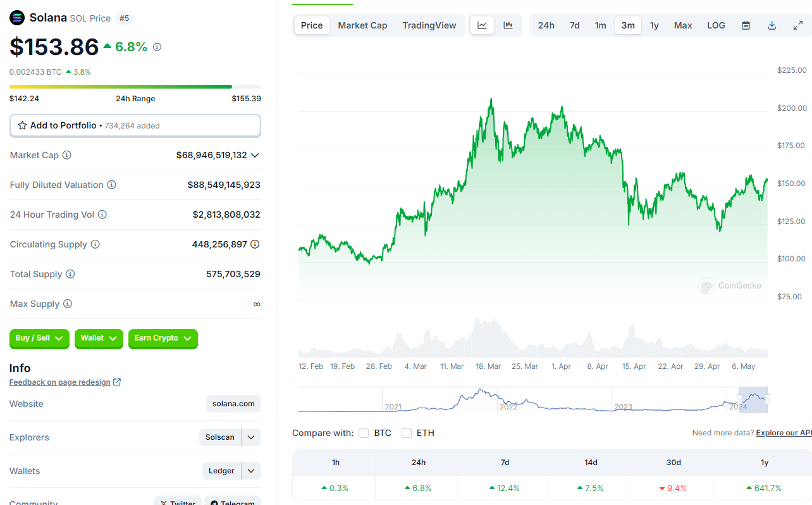812x505 pixels.
Task: Open the Max Supply info icon
Action: [x=67, y=304]
